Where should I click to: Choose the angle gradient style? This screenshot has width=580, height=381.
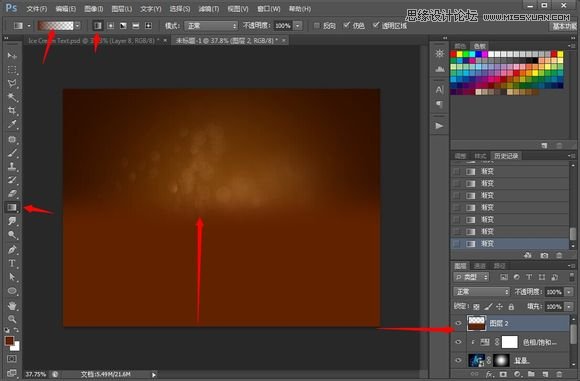point(123,26)
